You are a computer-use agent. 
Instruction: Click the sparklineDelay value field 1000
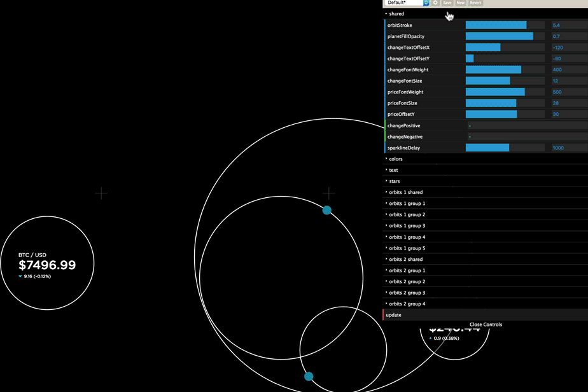(x=570, y=148)
